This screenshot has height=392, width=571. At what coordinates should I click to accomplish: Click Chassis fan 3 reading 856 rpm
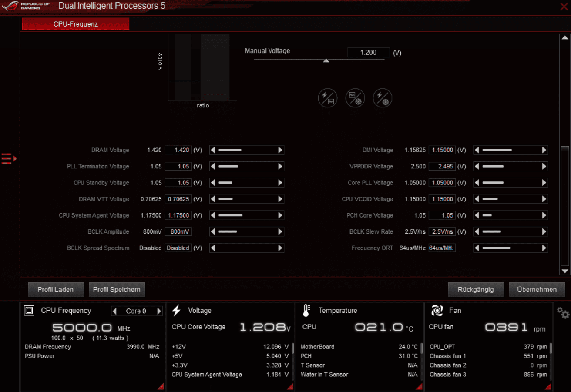point(536,375)
